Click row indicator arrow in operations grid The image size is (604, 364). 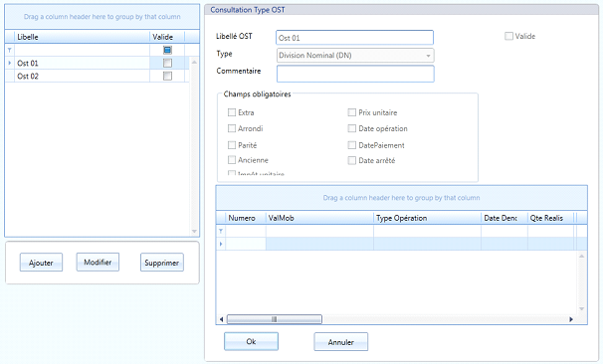click(221, 244)
